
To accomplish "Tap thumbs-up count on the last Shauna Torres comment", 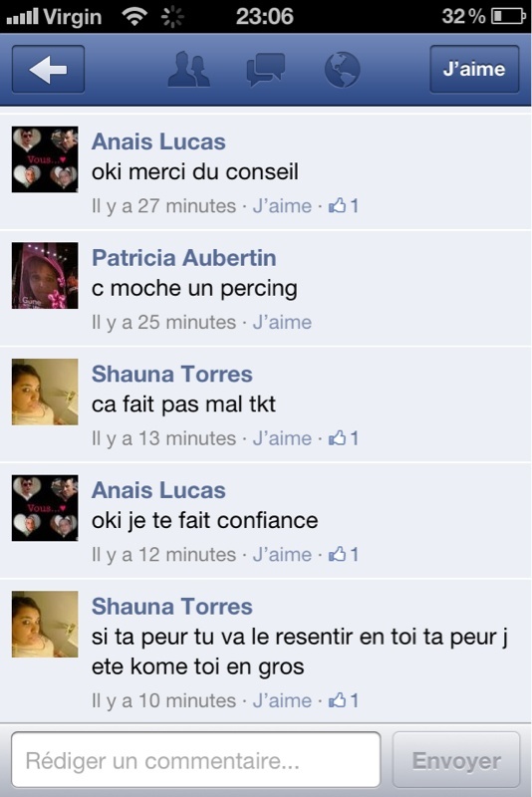I will pos(344,700).
